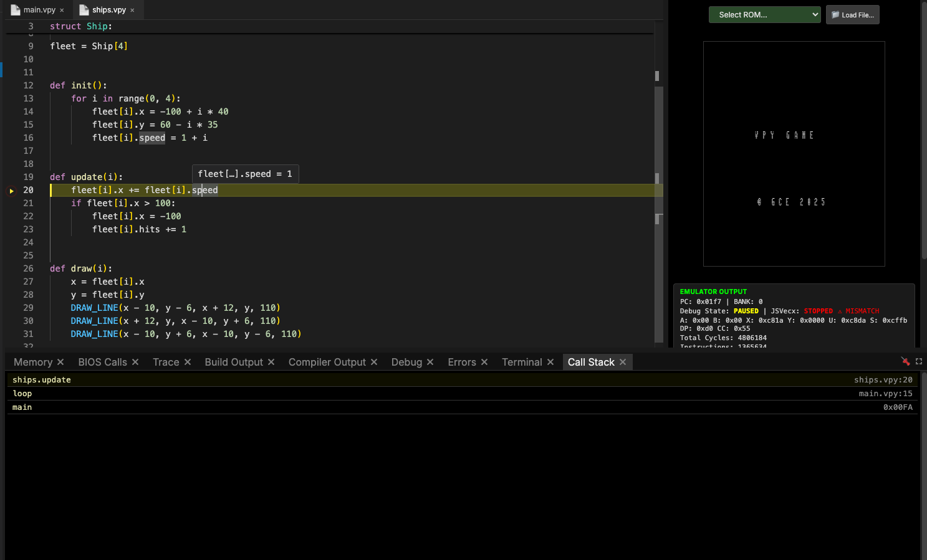Open the Errors tab

[462, 362]
